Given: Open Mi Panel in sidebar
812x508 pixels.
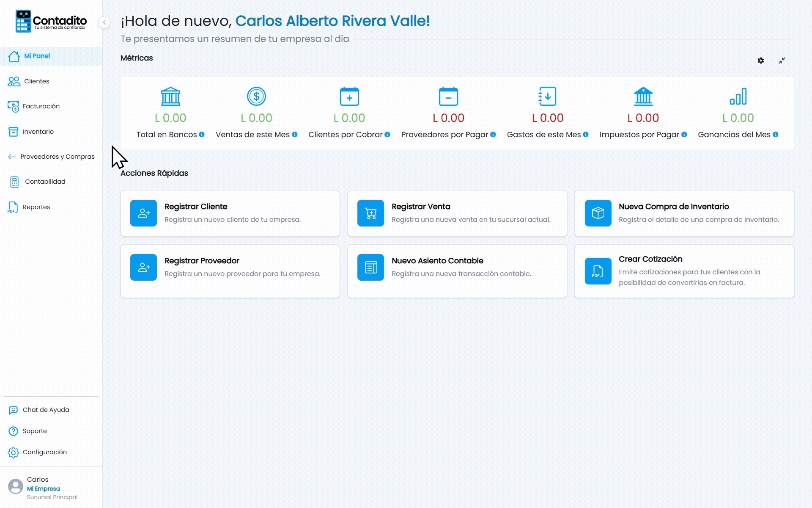Looking at the screenshot, I should (51, 56).
